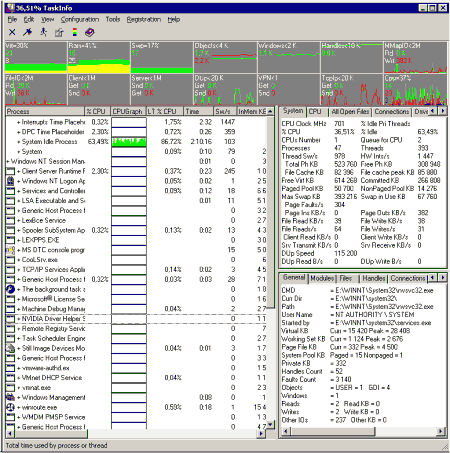Open the Help menu

coord(174,20)
